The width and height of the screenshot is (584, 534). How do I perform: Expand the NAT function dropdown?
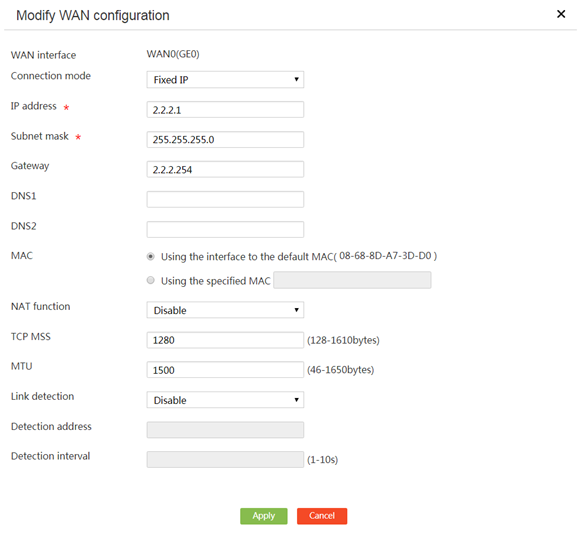pyautogui.click(x=225, y=310)
